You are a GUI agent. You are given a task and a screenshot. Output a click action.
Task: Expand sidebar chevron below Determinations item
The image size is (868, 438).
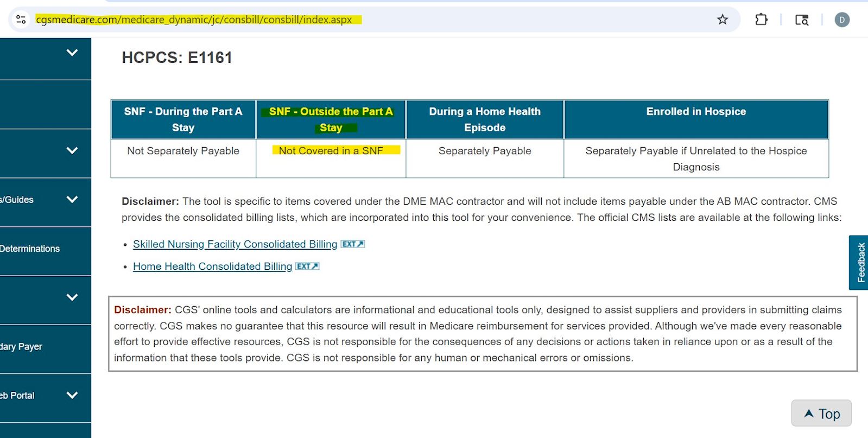pyautogui.click(x=72, y=297)
